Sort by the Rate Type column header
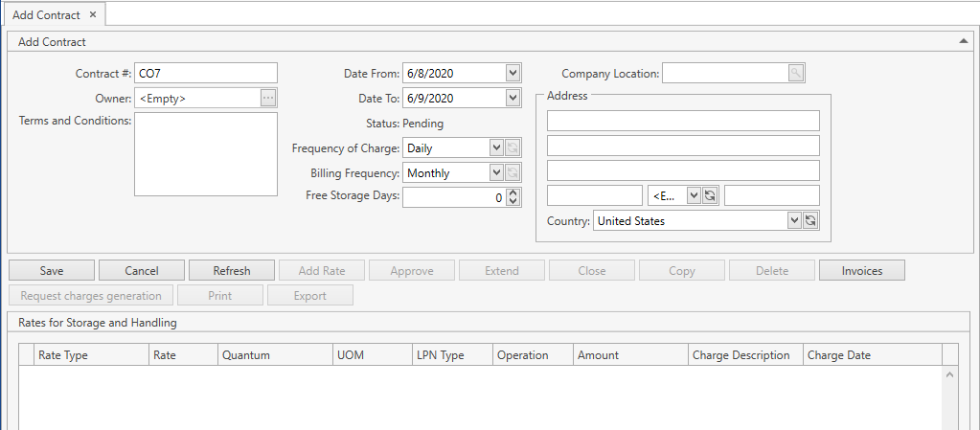Screen dimensions: 980x430 pos(91,354)
